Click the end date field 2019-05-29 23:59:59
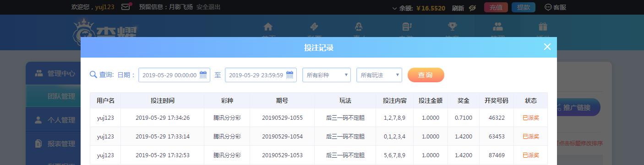Image resolution: width=644 pixels, height=165 pixels. (261, 75)
